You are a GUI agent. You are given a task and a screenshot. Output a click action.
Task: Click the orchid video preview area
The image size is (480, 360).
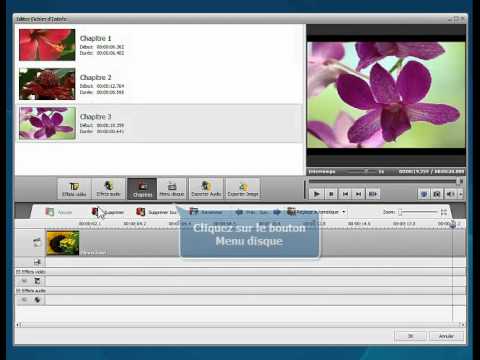[x=386, y=95]
